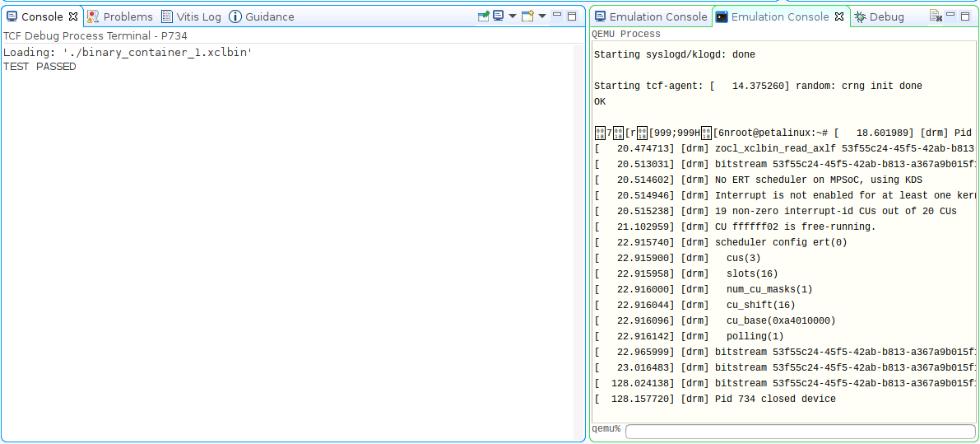
Task: Minimize the Emulation Console panel
Action: 950,16
